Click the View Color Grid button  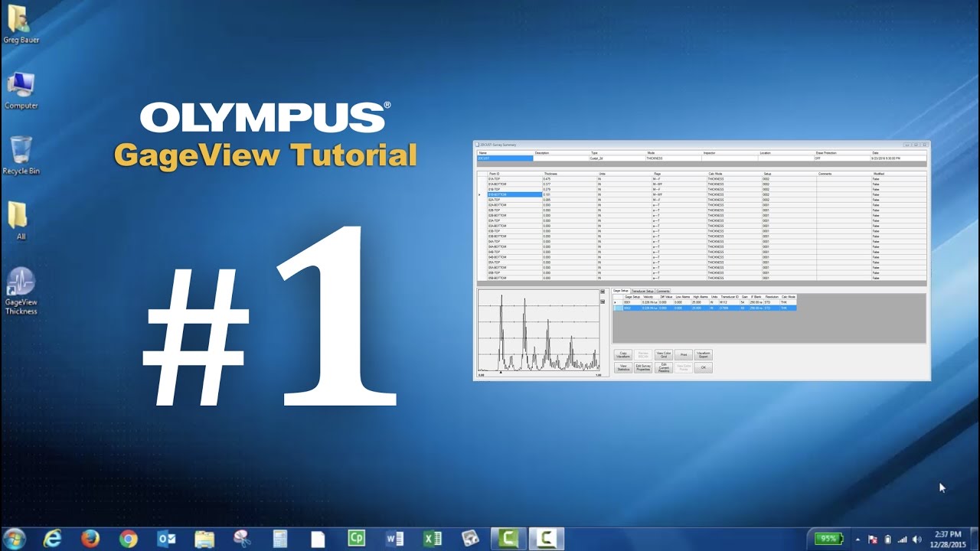click(664, 355)
